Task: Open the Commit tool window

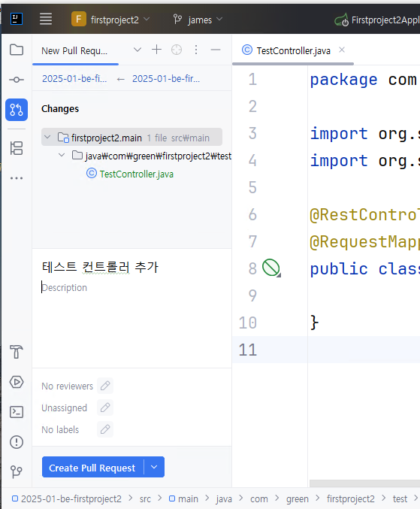Action: coord(17,80)
